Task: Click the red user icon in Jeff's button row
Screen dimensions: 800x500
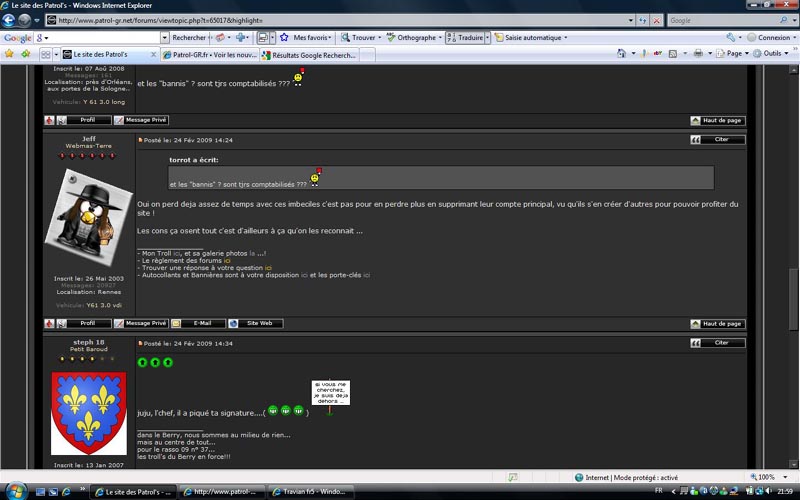Action: pos(49,323)
